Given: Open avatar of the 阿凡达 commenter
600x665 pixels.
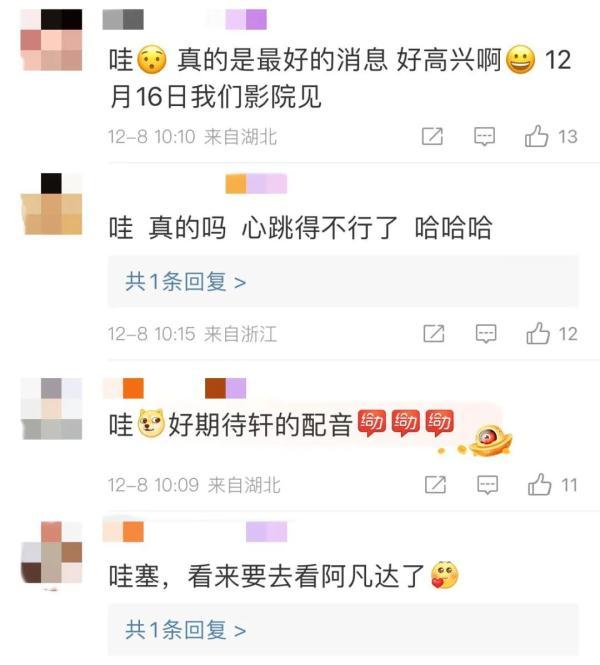Looking at the screenshot, I should (51, 553).
